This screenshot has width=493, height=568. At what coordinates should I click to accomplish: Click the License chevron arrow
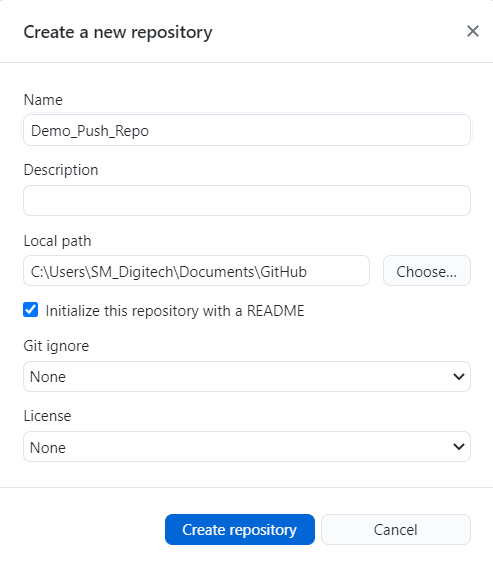459,447
